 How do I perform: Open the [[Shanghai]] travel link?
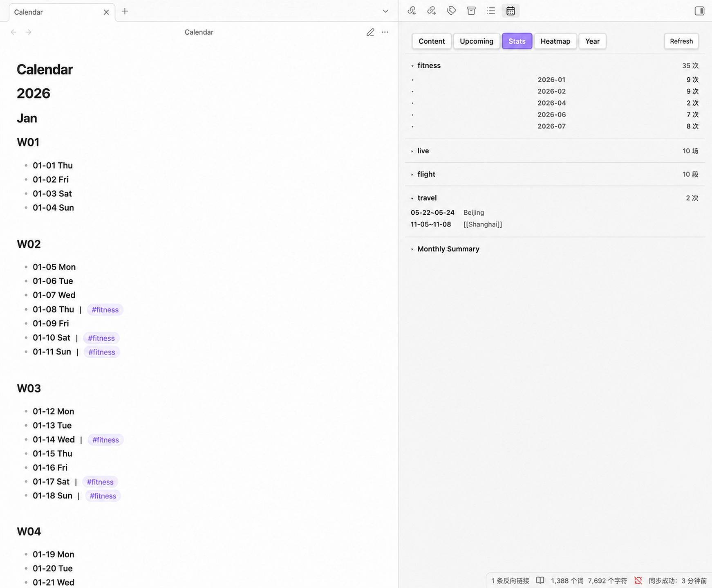coord(483,224)
